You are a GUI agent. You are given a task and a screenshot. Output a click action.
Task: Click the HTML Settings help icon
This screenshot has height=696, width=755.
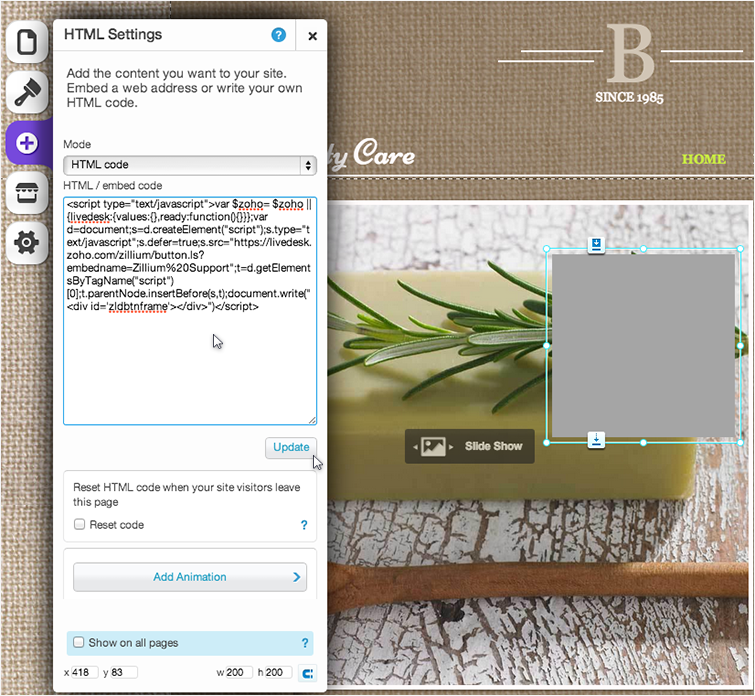point(278,35)
